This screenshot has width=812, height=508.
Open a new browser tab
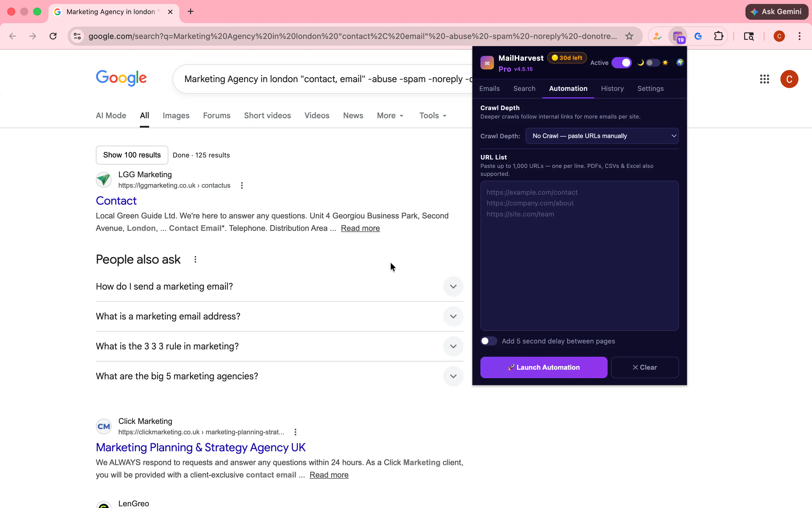[x=191, y=12]
